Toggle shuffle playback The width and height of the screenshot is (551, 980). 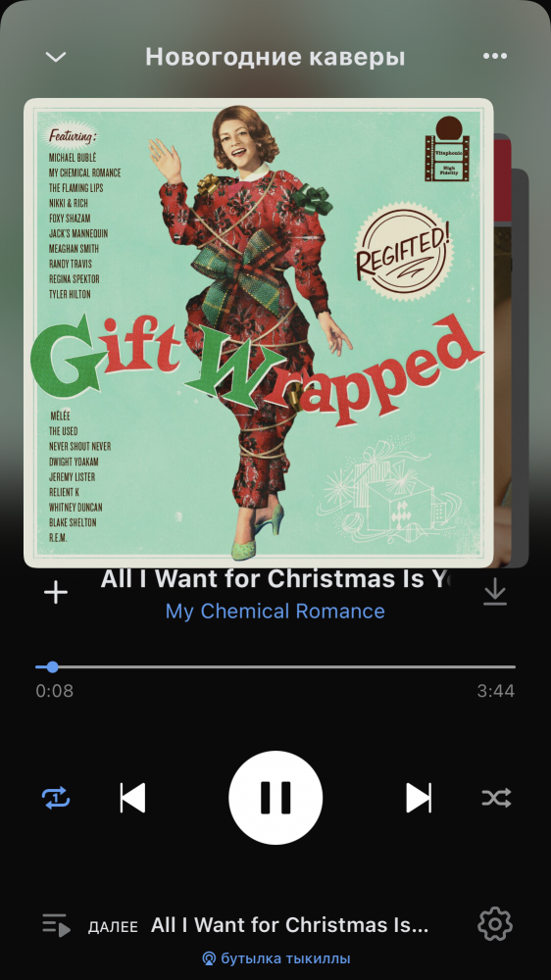(x=496, y=798)
